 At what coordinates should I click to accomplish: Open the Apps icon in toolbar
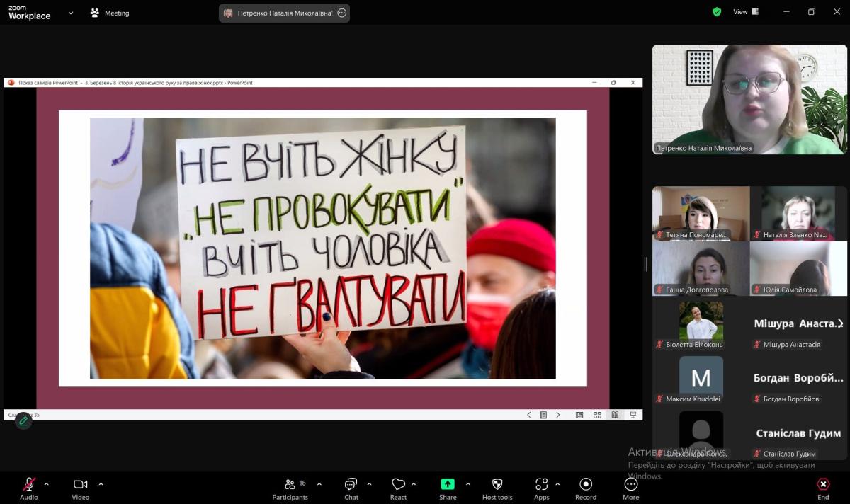pyautogui.click(x=541, y=485)
